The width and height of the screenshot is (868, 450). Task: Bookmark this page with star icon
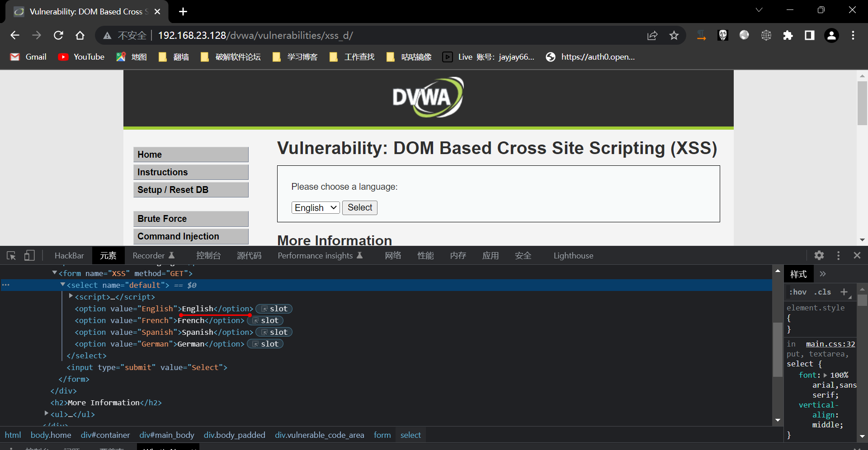pos(674,35)
